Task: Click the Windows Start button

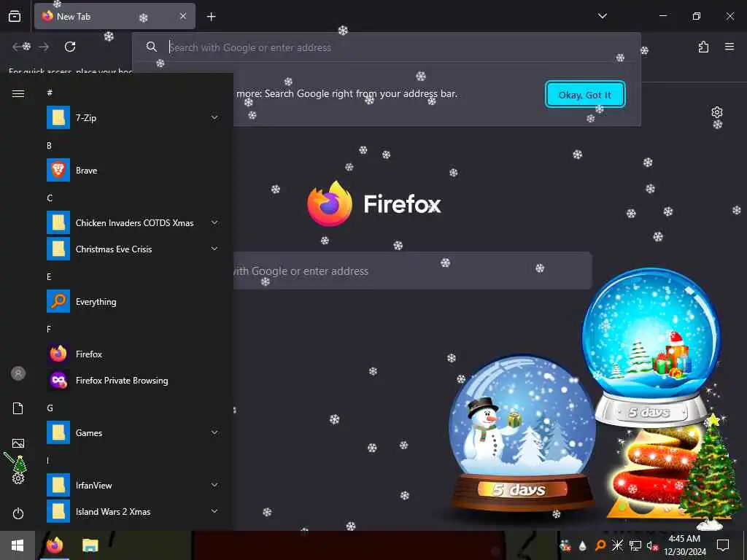Action: 18,545
